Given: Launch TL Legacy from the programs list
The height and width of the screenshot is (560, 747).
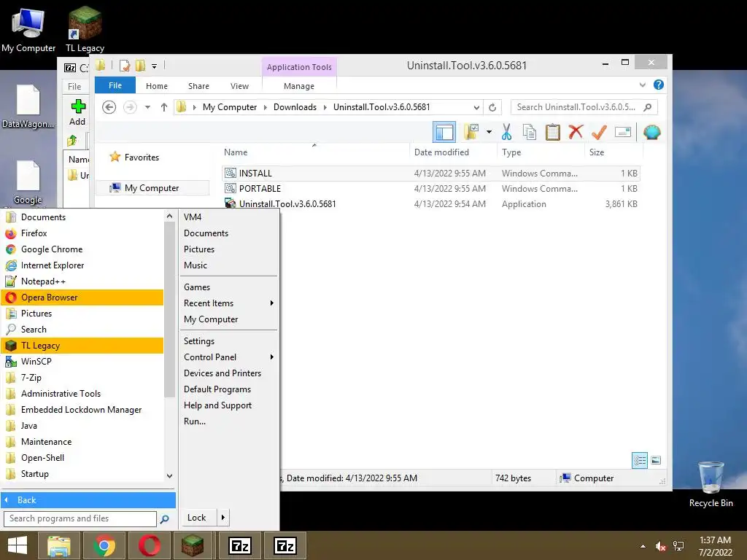Looking at the screenshot, I should point(82,346).
